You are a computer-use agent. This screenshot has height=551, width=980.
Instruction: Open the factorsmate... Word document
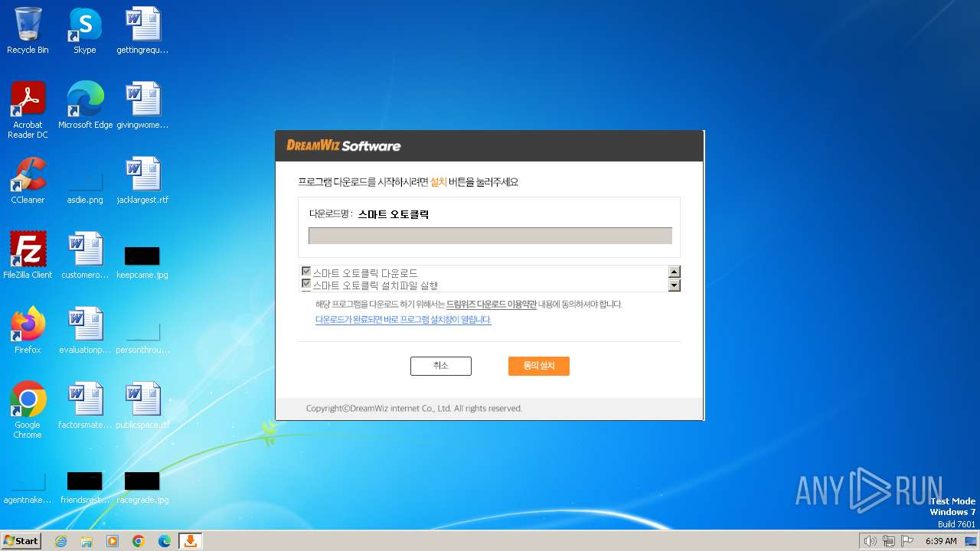pos(85,406)
